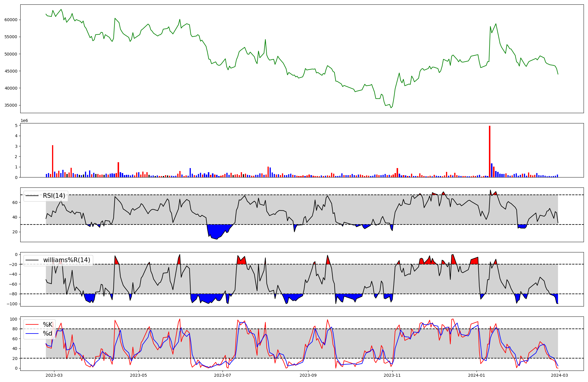This screenshot has width=588, height=382.
Task: Click the tall red volume bar near 2023-03
Action: (53, 161)
